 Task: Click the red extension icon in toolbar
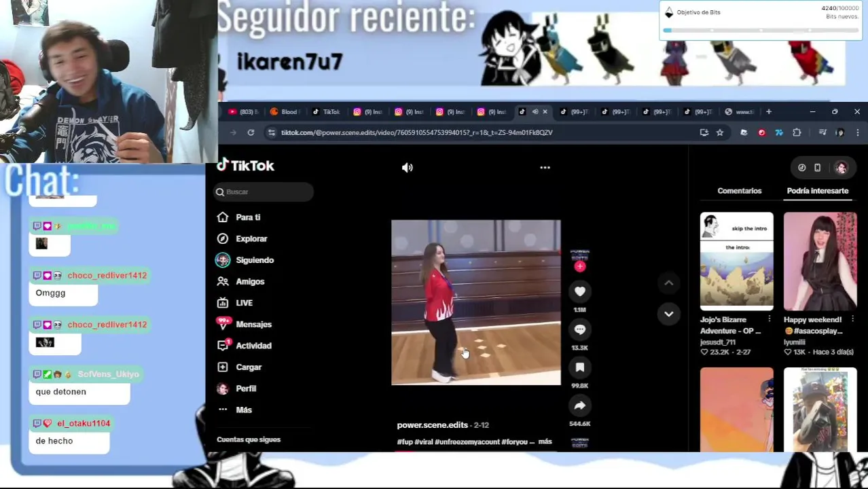click(761, 132)
